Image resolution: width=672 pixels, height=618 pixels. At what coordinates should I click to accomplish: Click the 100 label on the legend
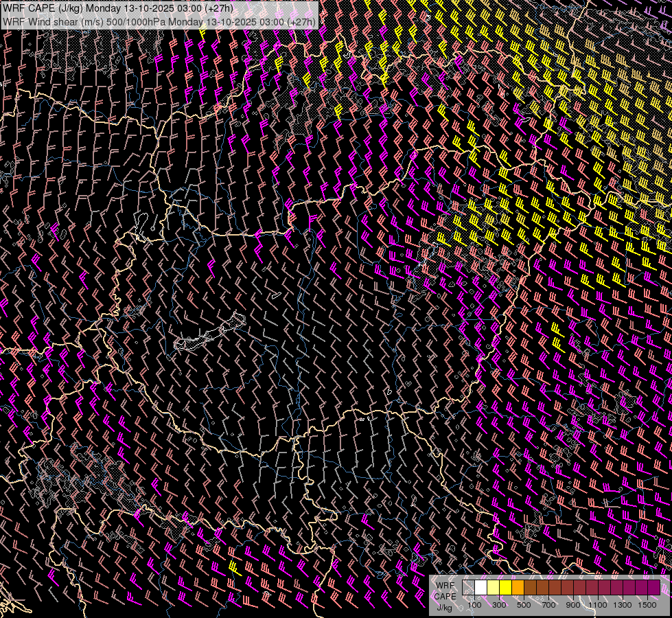tap(474, 605)
